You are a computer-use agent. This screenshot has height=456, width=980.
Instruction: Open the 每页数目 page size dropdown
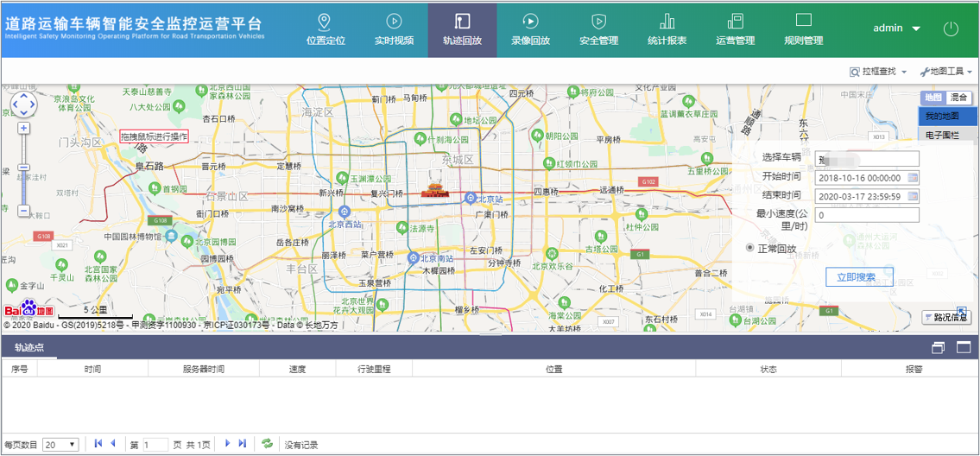coord(60,445)
